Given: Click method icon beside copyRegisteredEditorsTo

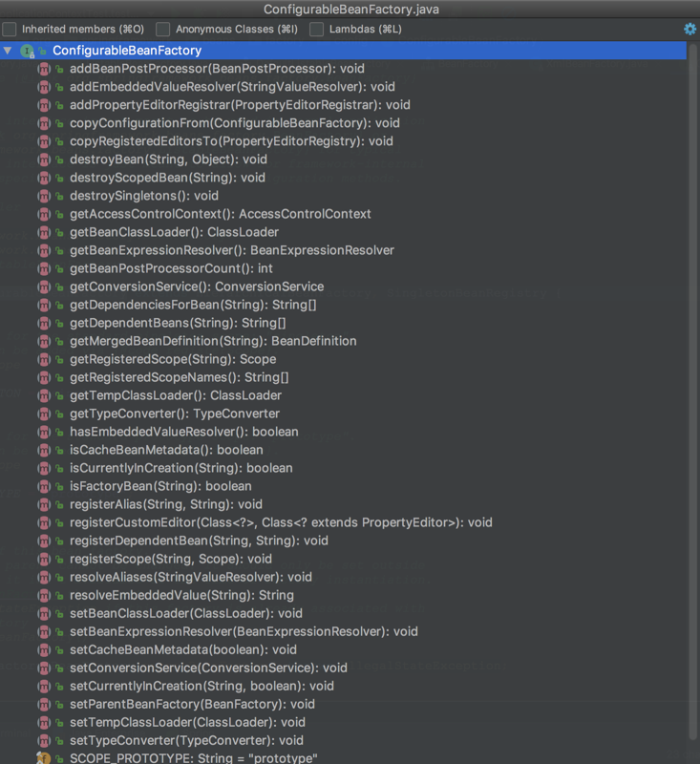Looking at the screenshot, I should (x=44, y=141).
